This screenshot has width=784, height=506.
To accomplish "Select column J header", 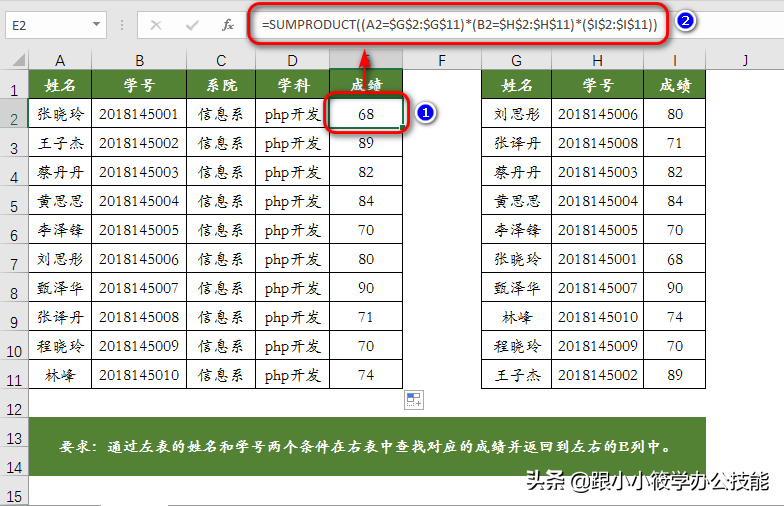I will (x=745, y=60).
